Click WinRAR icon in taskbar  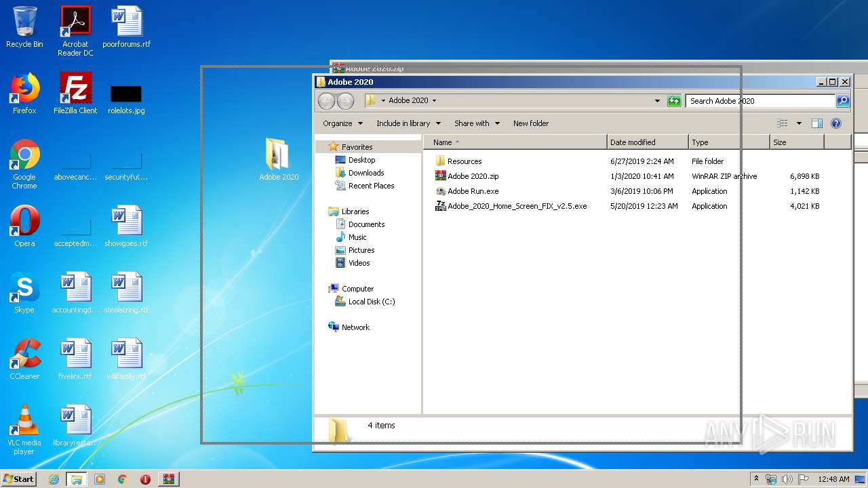click(x=168, y=479)
